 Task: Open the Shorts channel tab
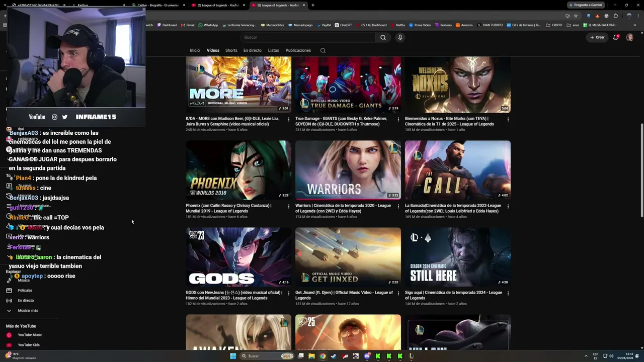point(231,50)
